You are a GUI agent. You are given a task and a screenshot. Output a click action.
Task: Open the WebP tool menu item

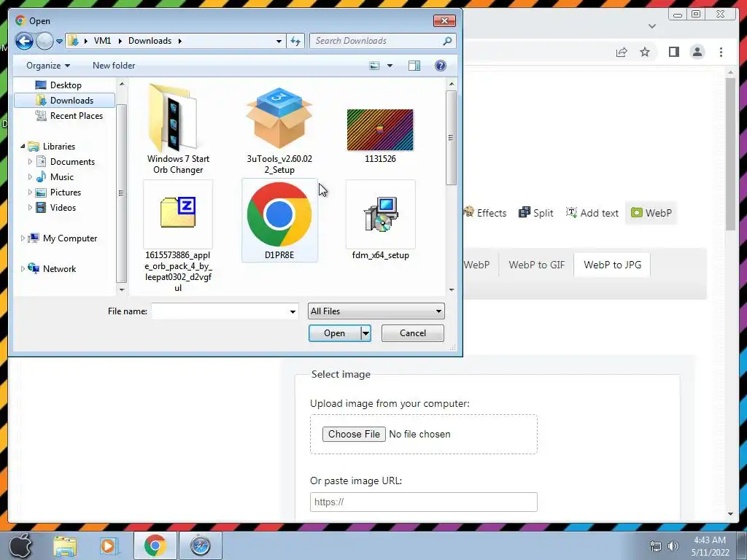coord(651,213)
